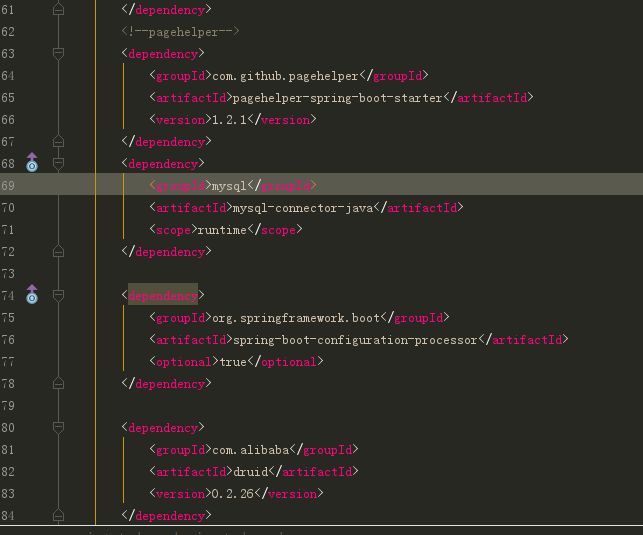Click the fold end marker on line 84
The image size is (643, 535).
(58, 515)
